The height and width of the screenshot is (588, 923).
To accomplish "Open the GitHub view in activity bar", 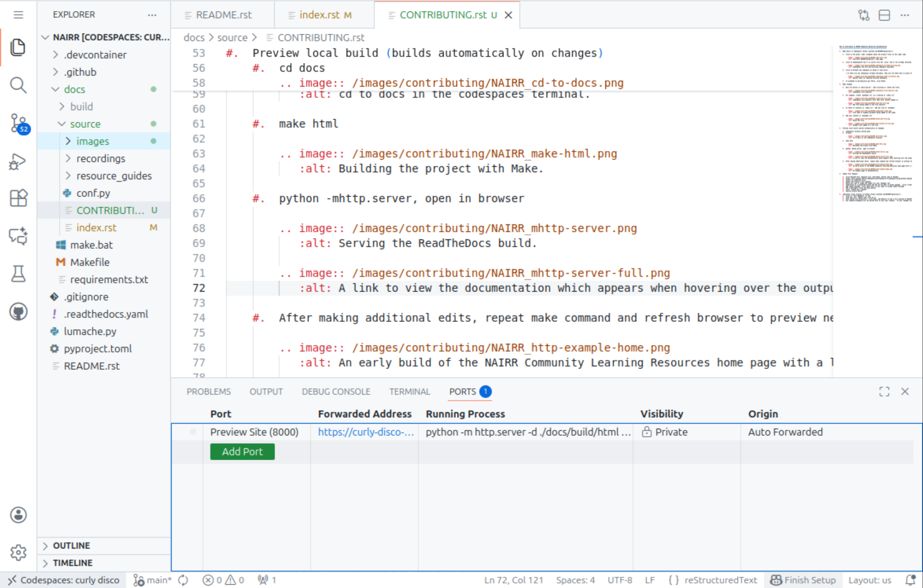I will pos(18,312).
